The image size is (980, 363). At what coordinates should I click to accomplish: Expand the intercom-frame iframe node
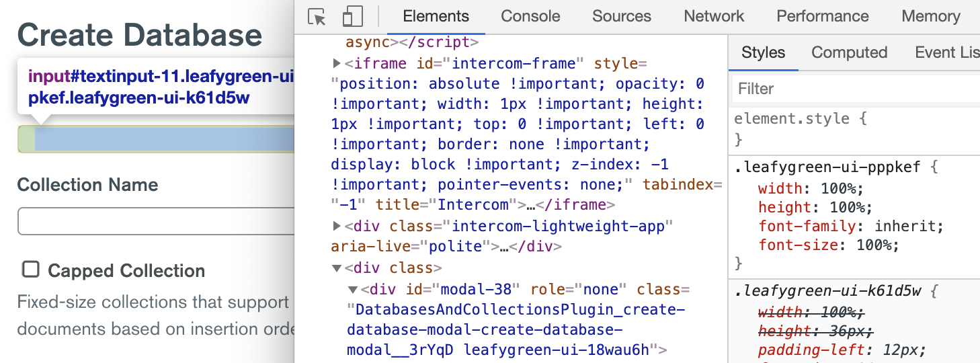(337, 63)
